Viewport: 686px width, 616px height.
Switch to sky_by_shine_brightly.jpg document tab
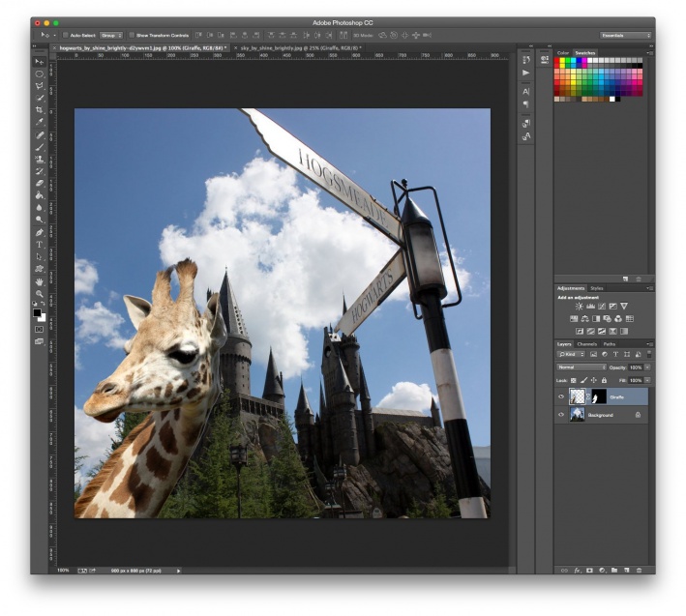[x=299, y=47]
